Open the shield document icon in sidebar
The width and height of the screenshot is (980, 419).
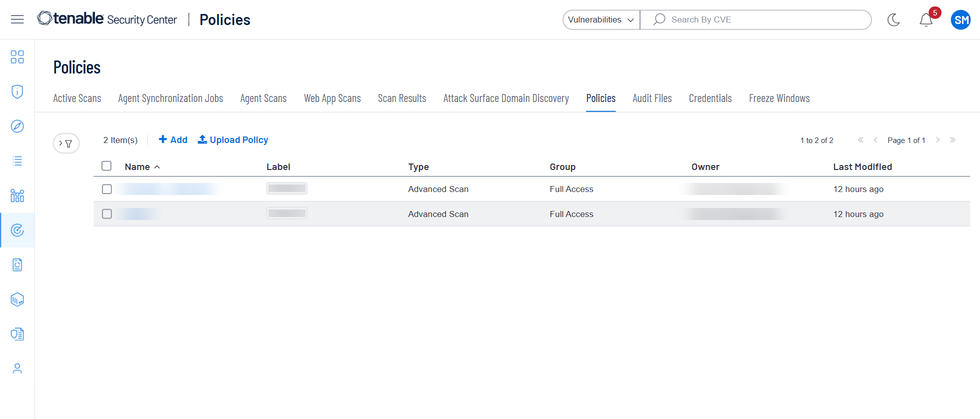point(17,334)
